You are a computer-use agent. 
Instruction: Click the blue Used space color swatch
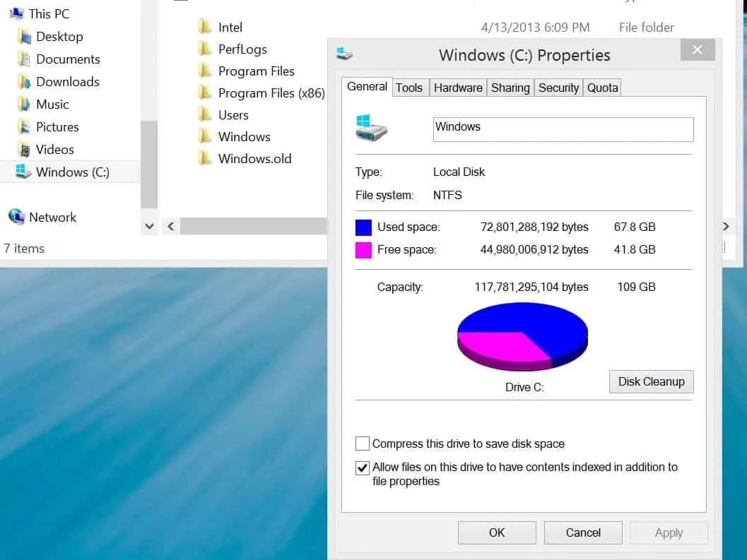click(363, 227)
